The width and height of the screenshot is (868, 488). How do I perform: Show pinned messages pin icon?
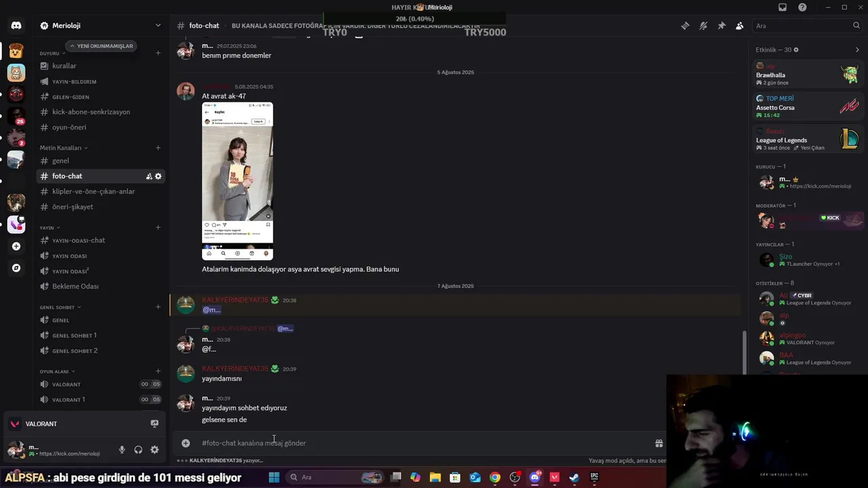(x=722, y=26)
